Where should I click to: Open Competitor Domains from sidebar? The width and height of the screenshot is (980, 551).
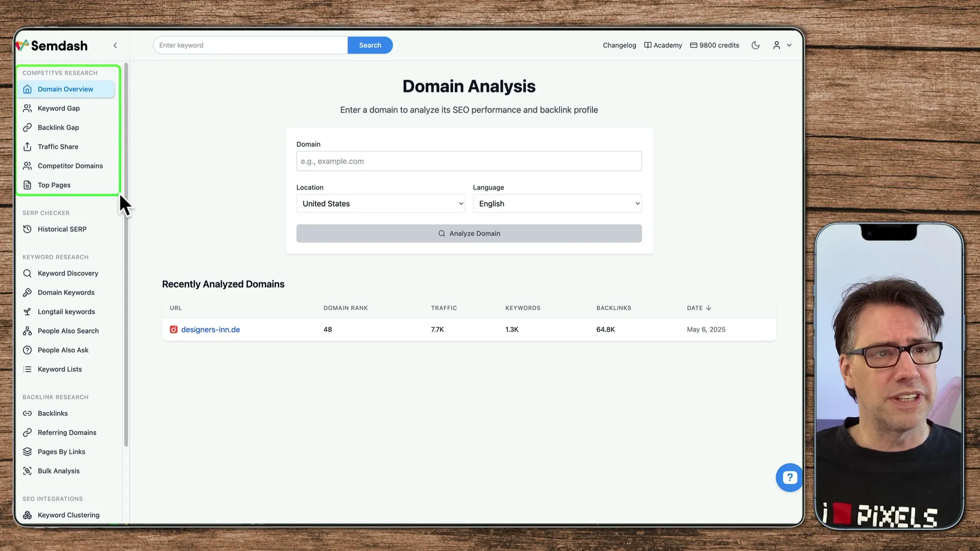click(70, 166)
